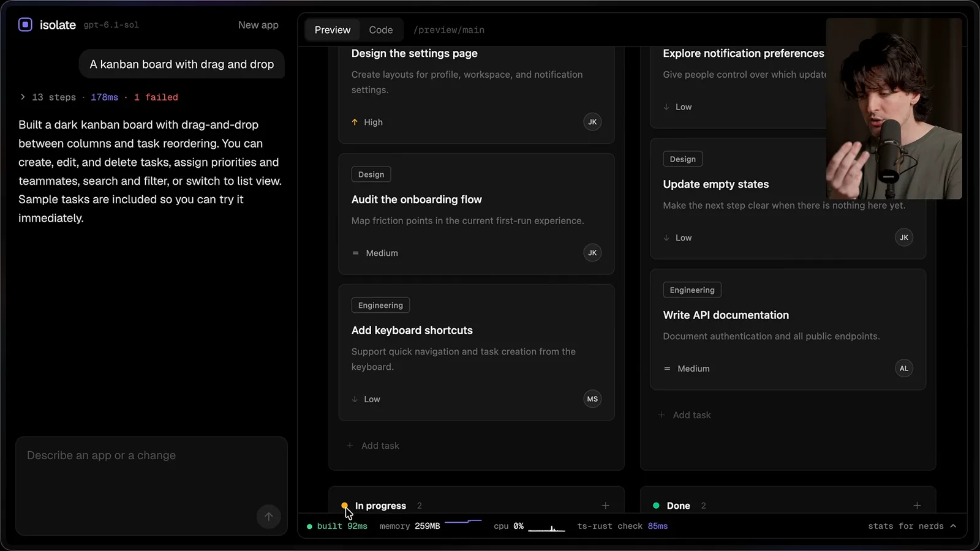This screenshot has width=980, height=551.
Task: Switch to the Preview tab
Action: tap(333, 30)
